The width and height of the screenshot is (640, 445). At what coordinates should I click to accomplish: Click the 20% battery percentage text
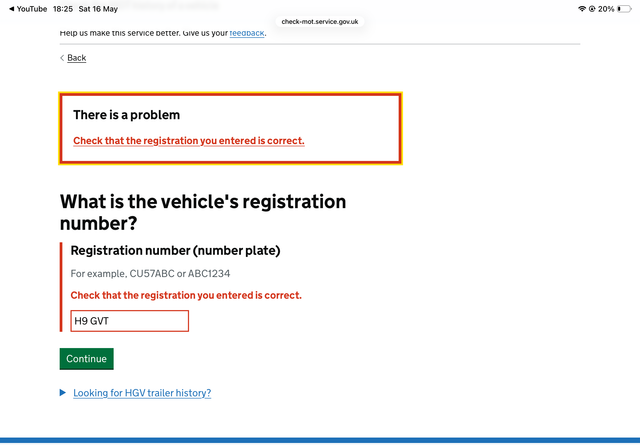pos(606,9)
